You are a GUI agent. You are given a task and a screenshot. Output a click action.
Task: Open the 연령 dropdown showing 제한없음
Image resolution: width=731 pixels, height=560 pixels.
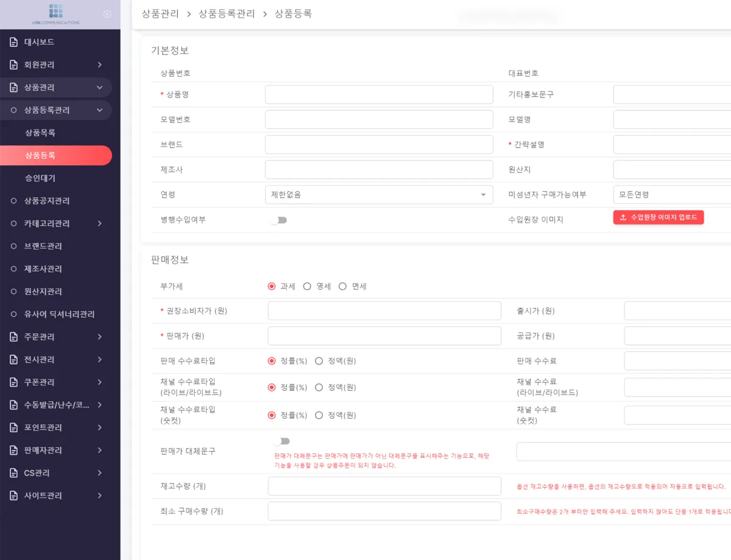[378, 195]
